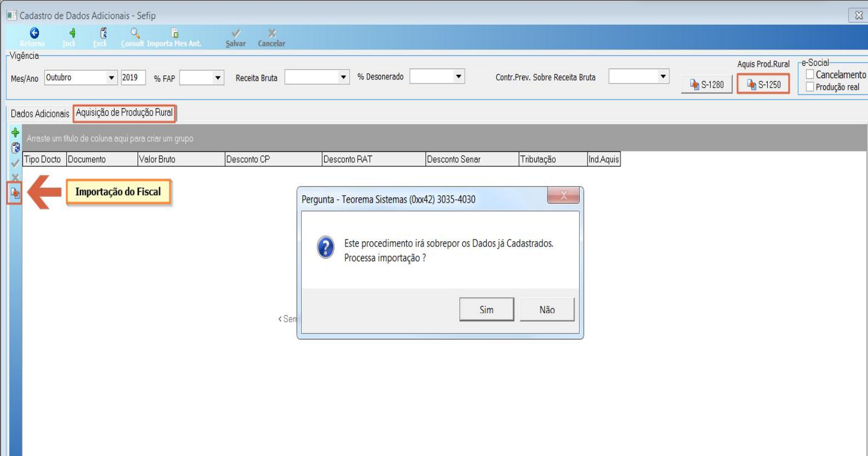Click the Não button

(547, 310)
